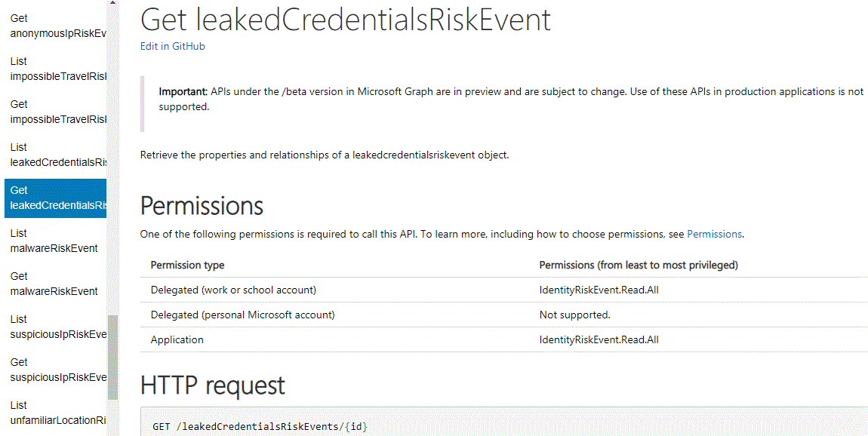
Task: Open List leakedCredentialsRiskEvent in the sidebar
Action: tap(57, 155)
